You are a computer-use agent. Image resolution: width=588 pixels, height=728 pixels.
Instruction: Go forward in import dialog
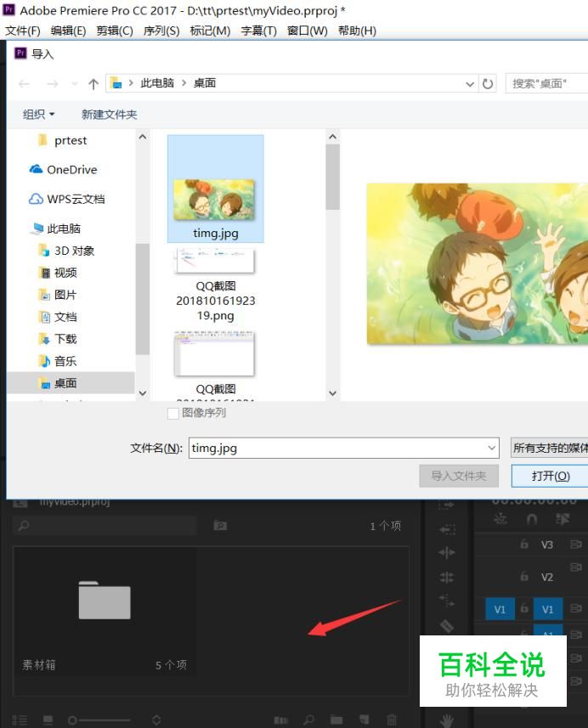tap(53, 83)
